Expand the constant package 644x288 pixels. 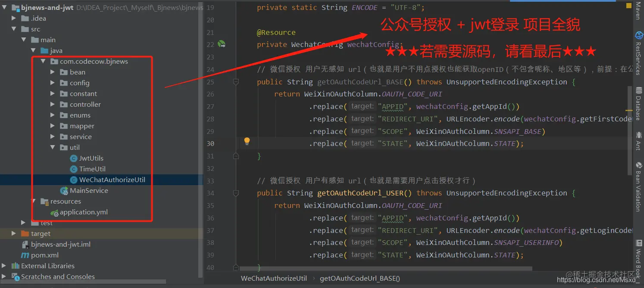53,94
